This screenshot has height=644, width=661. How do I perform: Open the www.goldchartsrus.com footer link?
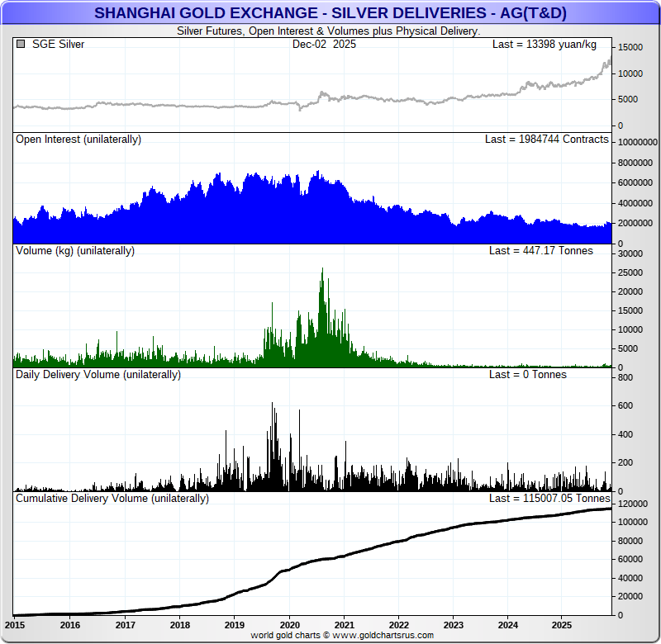pos(383,635)
